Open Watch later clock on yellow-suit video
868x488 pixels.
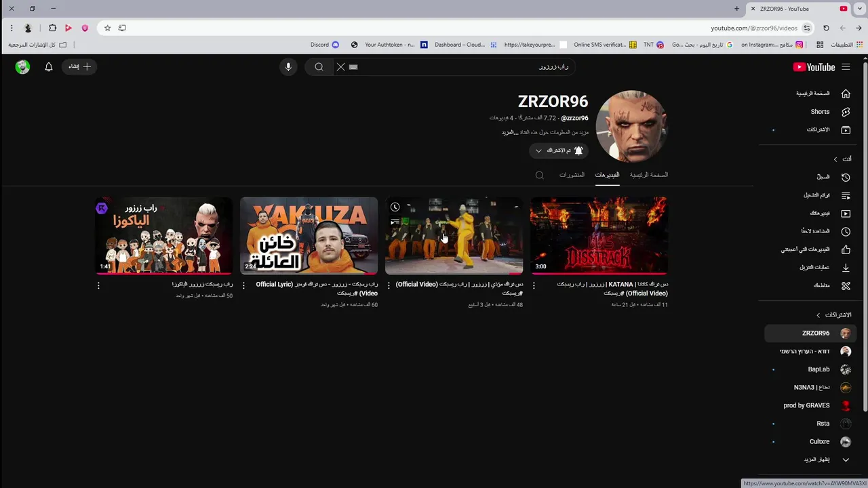395,207
